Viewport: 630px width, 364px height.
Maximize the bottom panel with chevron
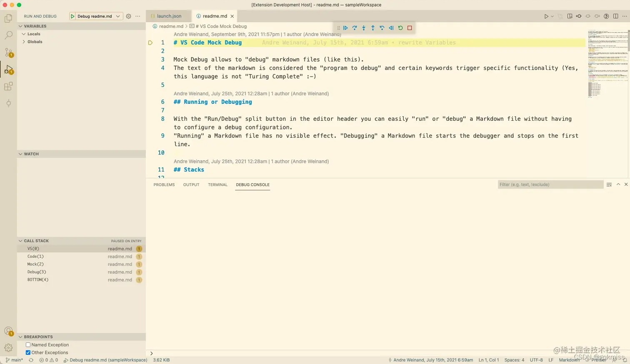coord(618,184)
